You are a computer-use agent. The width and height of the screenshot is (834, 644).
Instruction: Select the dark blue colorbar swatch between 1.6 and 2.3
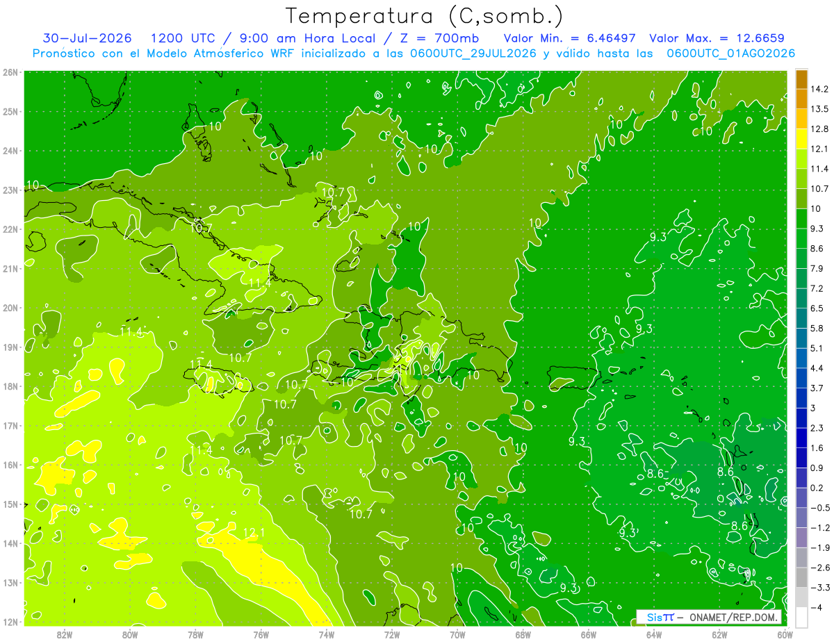[x=801, y=438]
